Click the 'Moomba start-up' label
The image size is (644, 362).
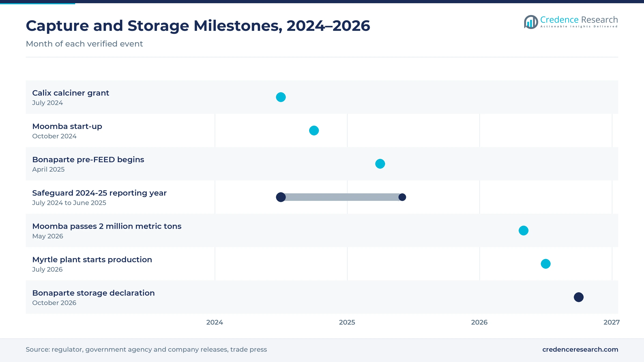pos(67,126)
